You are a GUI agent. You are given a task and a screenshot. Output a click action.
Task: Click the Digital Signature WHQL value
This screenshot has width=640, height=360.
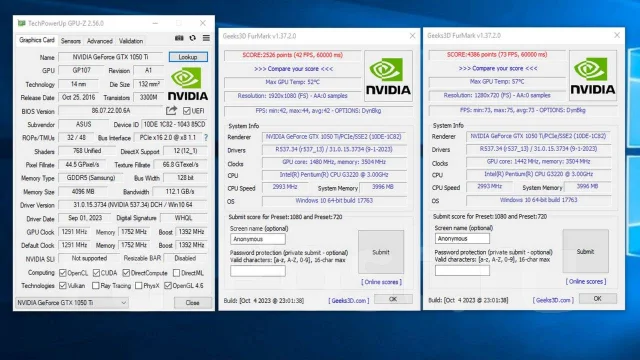tap(184, 218)
